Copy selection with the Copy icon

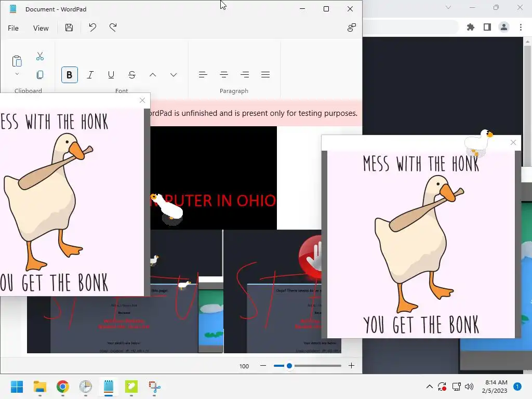coord(40,75)
